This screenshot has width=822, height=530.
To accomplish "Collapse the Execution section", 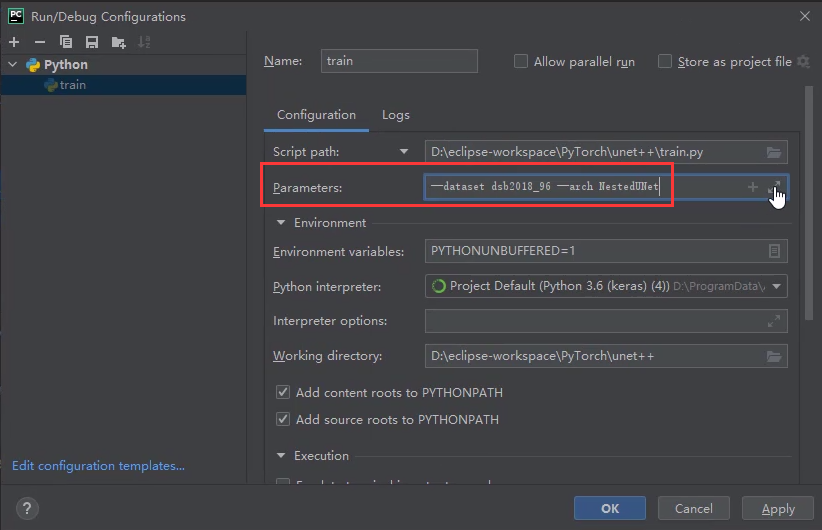I will point(281,456).
